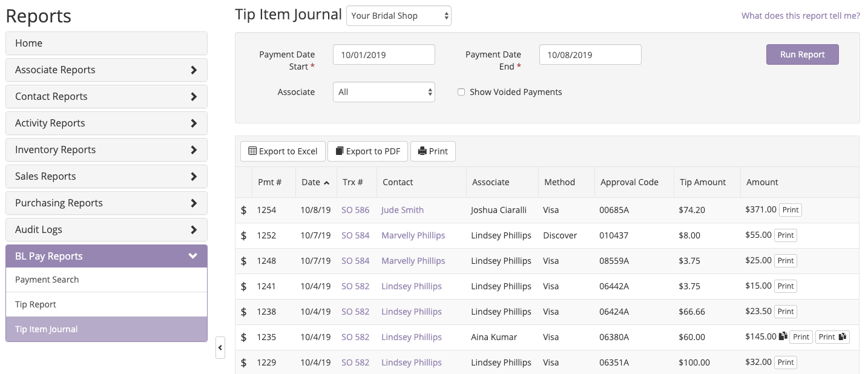Collapse the sidebar with the left arrow
The image size is (868, 374).
pyautogui.click(x=220, y=347)
